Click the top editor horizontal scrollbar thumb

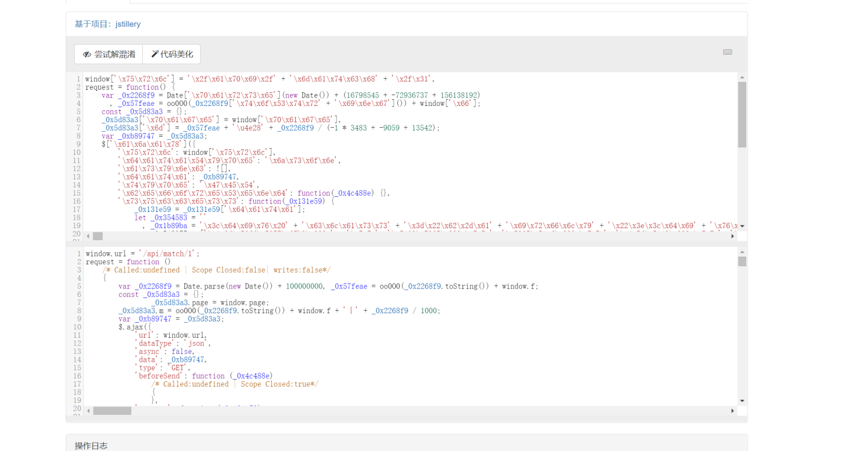98,237
